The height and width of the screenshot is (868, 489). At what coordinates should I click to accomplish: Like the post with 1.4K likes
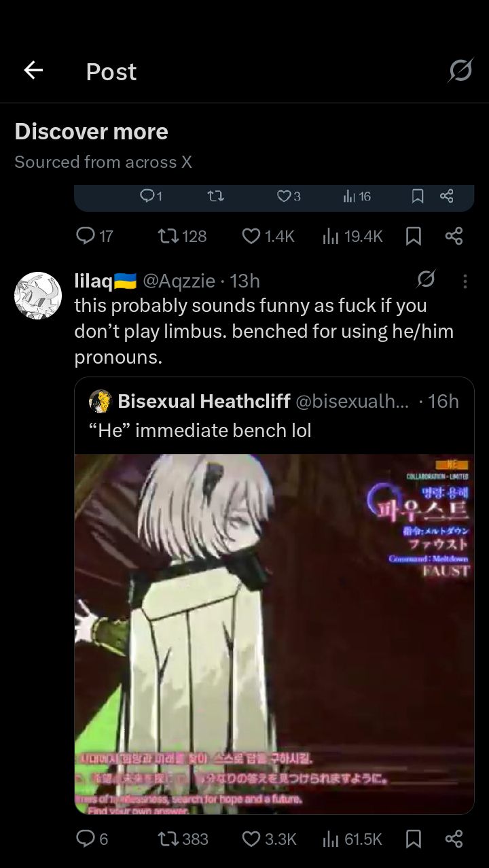click(268, 236)
